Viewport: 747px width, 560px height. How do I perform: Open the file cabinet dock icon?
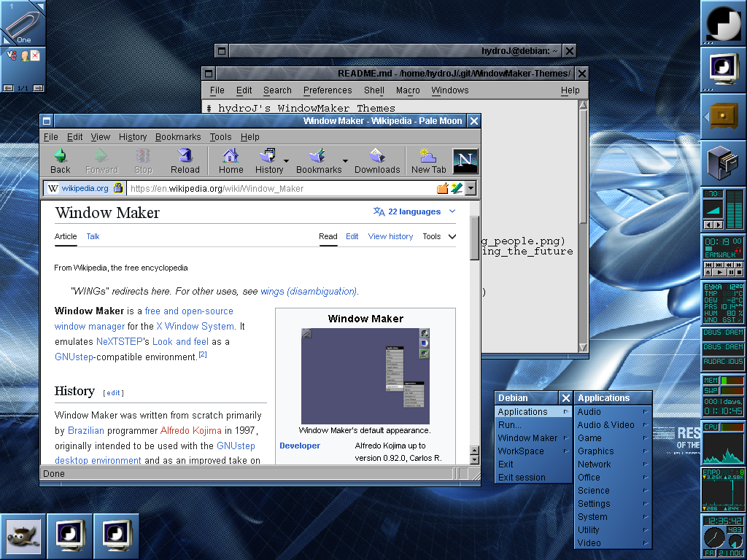click(x=723, y=163)
